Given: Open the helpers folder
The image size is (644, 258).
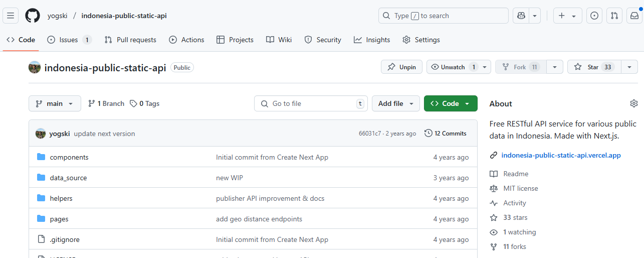Looking at the screenshot, I should click(61, 198).
